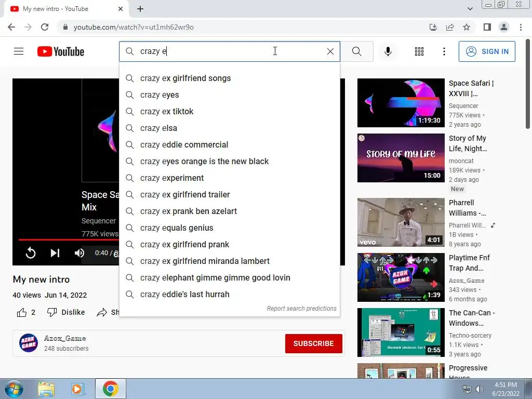Open system volume tray icon
532x399 pixels.
click(479, 389)
